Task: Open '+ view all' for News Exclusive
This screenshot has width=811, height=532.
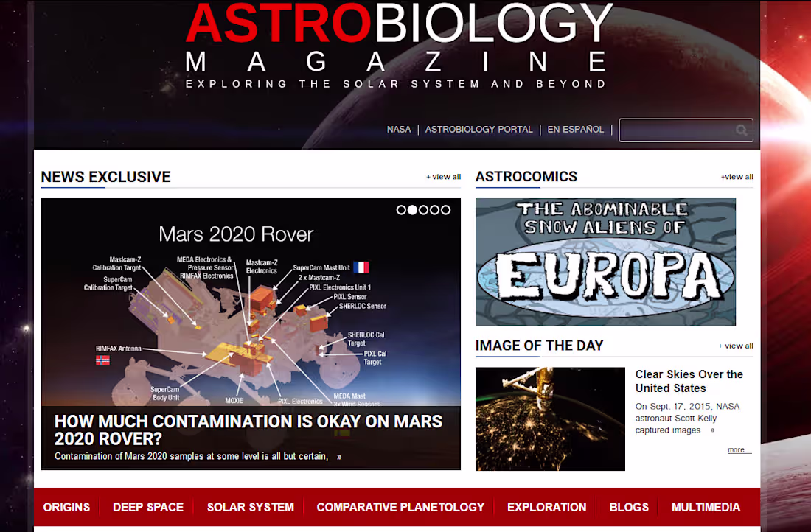Action: [443, 177]
